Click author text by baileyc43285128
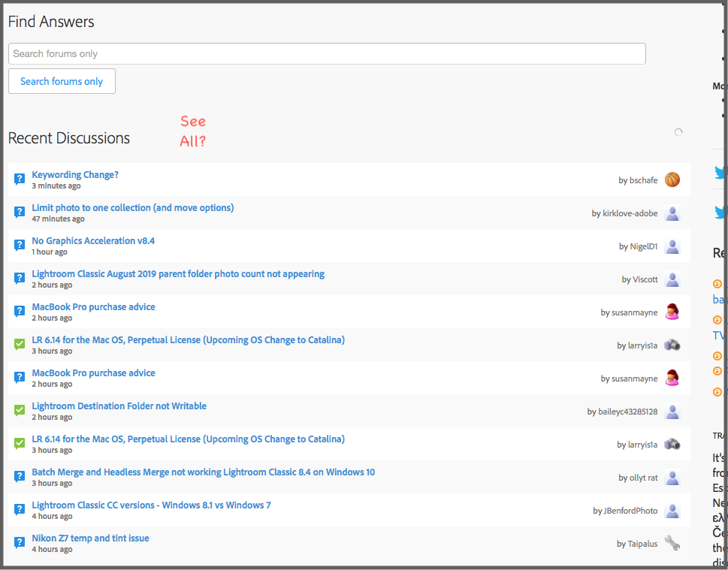The image size is (728, 570). (623, 412)
